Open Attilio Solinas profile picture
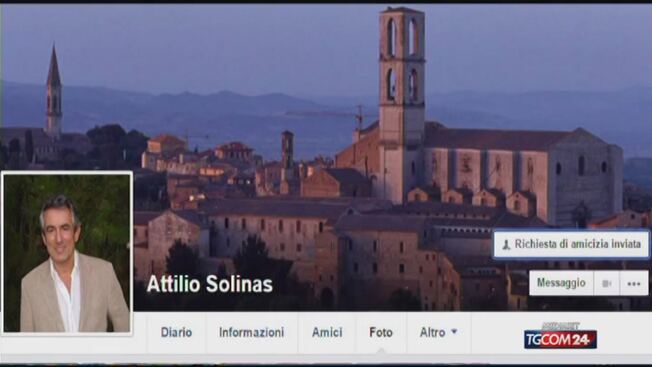652x367 pixels. pos(67,253)
